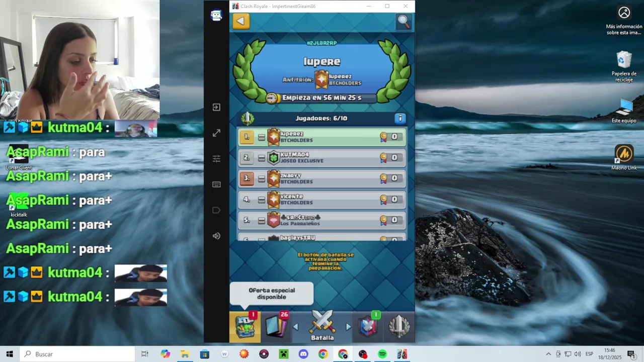Open the blue tournament info button
Screen dimensions: 644x362
400,118
